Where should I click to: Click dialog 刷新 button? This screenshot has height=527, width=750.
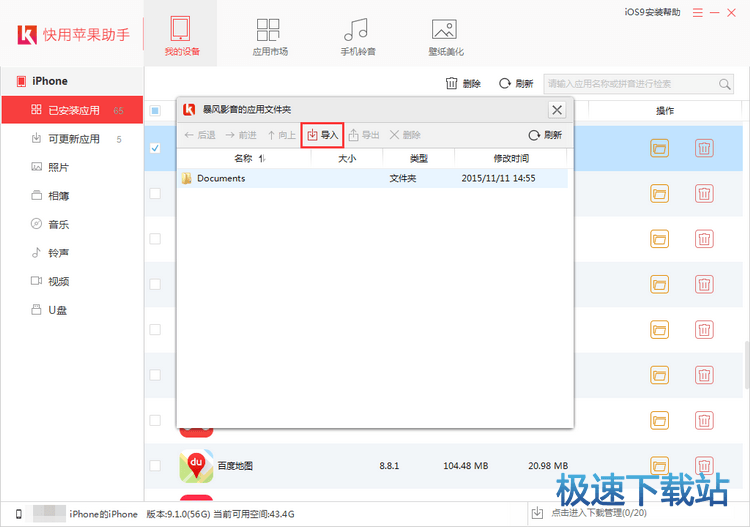(545, 135)
